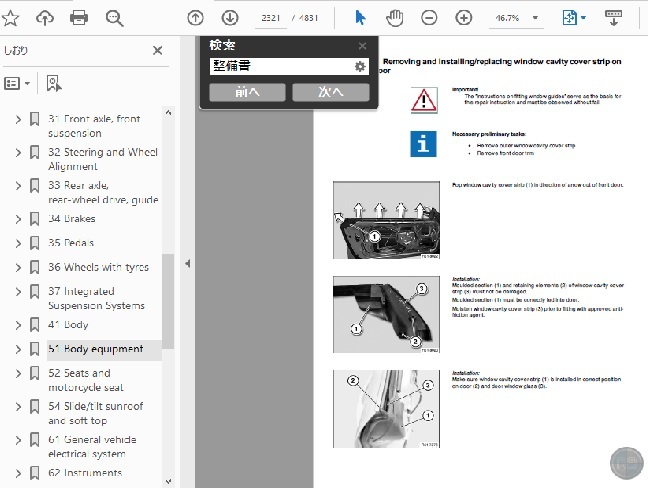Viewport: 648px width, 488px height.
Task: Open the zoom percentage dropdown
Action: coord(535,18)
